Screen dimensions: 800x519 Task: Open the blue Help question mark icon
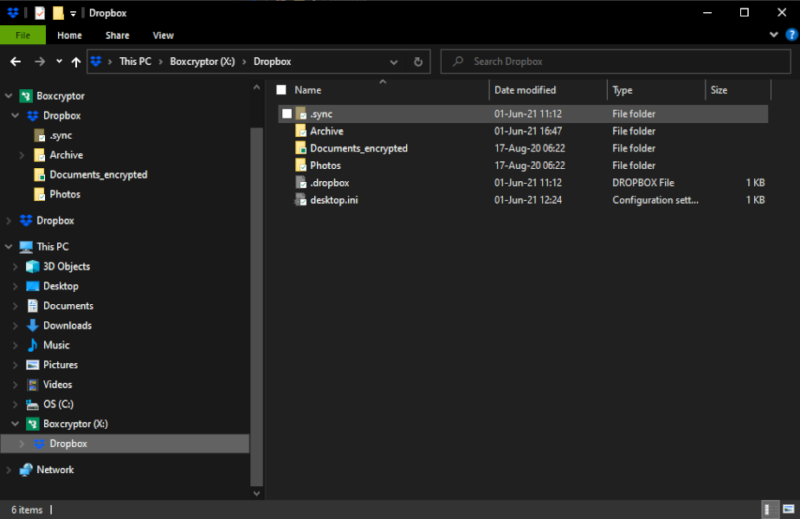tap(791, 35)
